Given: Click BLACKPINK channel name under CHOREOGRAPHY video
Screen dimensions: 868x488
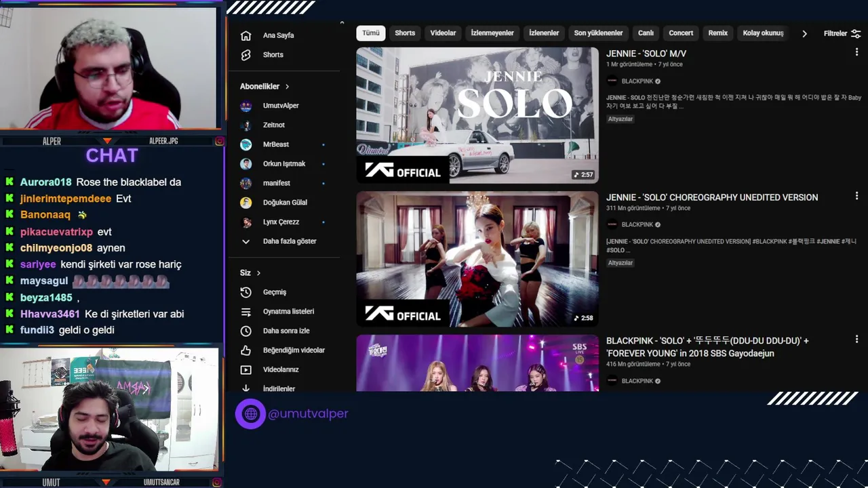Looking at the screenshot, I should click(x=637, y=225).
